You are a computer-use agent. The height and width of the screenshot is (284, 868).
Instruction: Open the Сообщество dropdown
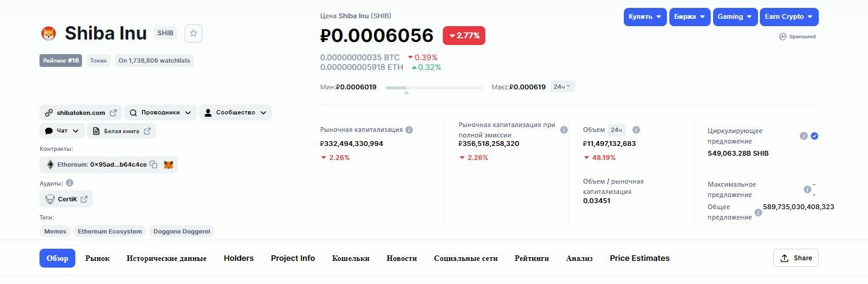pos(236,113)
